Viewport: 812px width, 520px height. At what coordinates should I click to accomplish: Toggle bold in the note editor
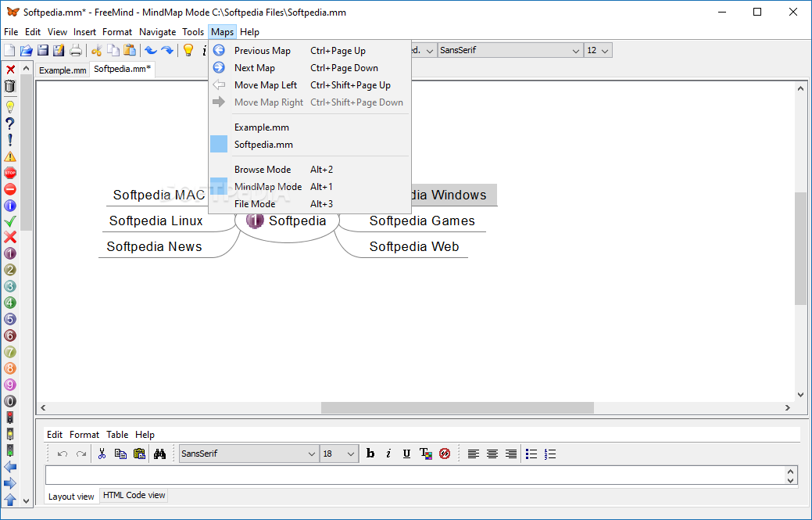point(370,454)
